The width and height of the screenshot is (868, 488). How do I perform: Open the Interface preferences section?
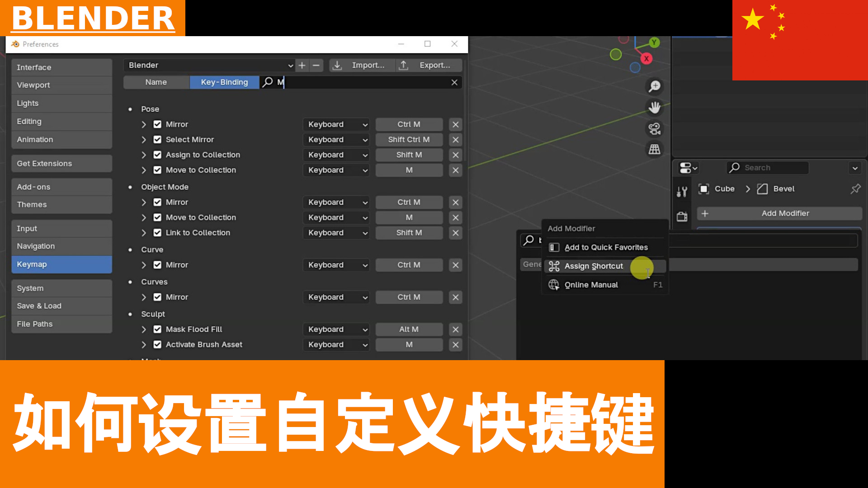click(x=61, y=67)
